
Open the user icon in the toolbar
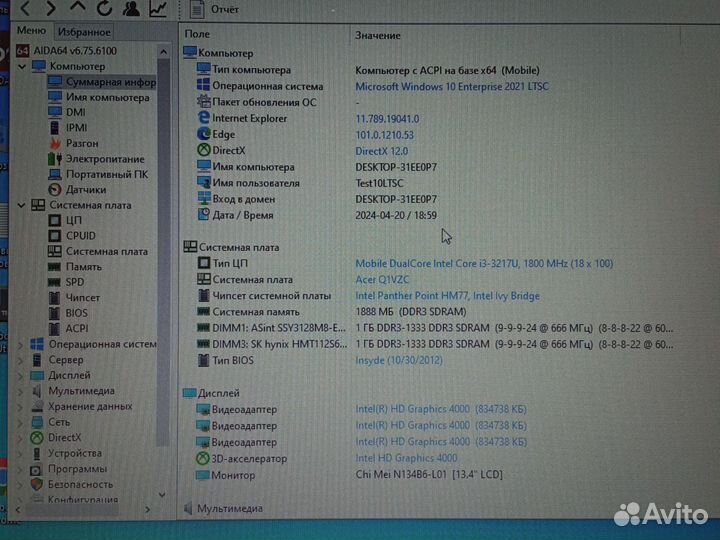coord(131,8)
